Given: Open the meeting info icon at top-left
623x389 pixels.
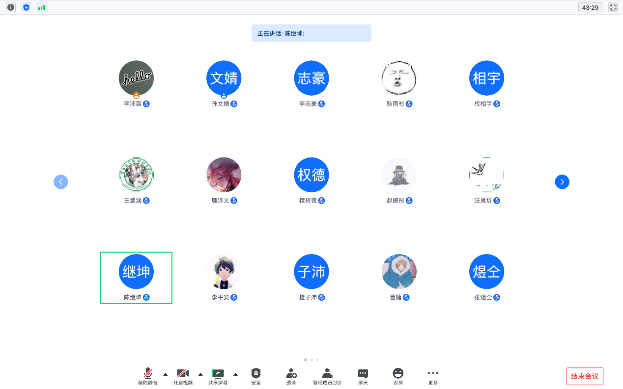Looking at the screenshot, I should coord(11,7).
